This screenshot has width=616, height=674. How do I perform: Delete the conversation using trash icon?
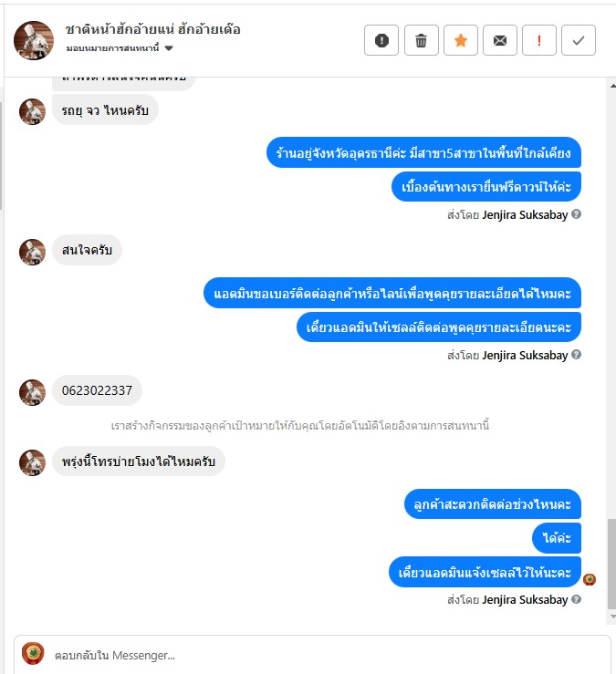click(421, 40)
